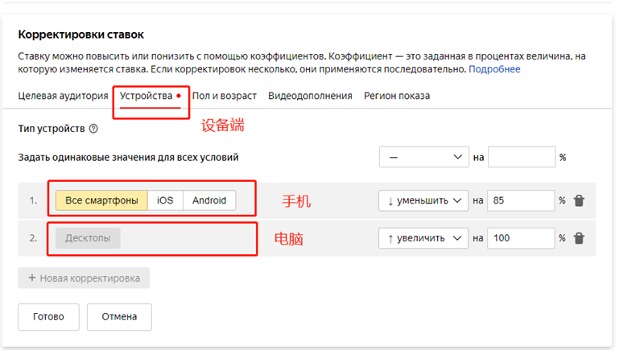Switch to the Регион показа tab
Screen dimensions: 644x350
[397, 96]
